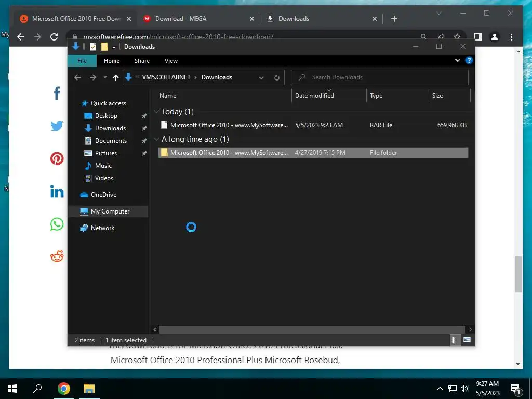532x399 pixels.
Task: Select Music in navigation pane
Action: click(103, 166)
